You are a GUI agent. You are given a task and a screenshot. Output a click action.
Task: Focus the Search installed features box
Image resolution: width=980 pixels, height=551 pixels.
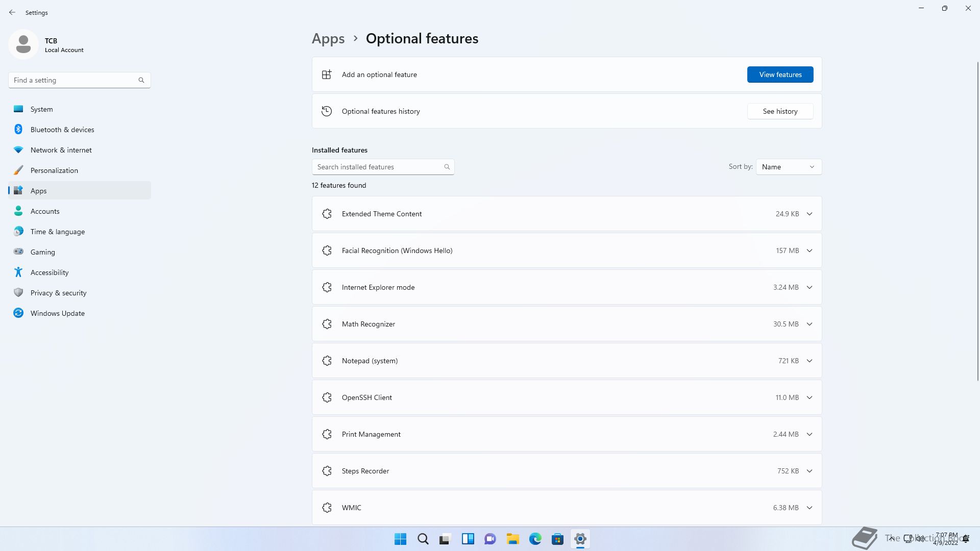pyautogui.click(x=383, y=167)
